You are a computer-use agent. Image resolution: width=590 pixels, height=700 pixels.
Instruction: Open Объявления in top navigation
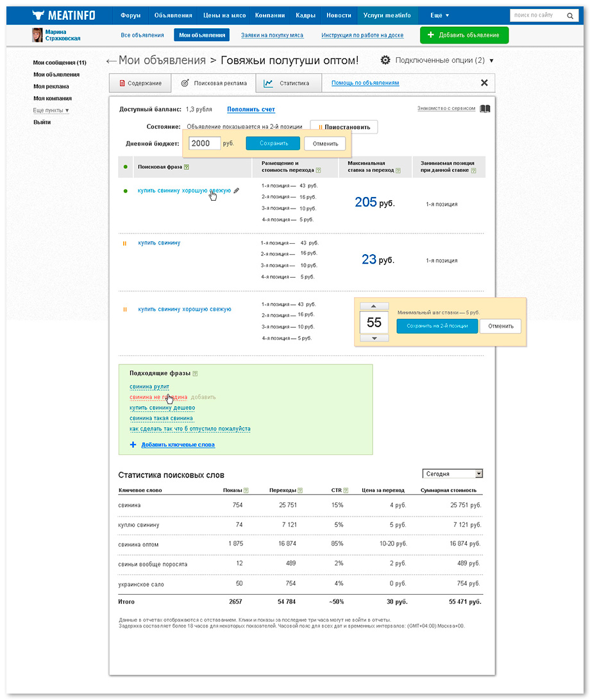(173, 15)
